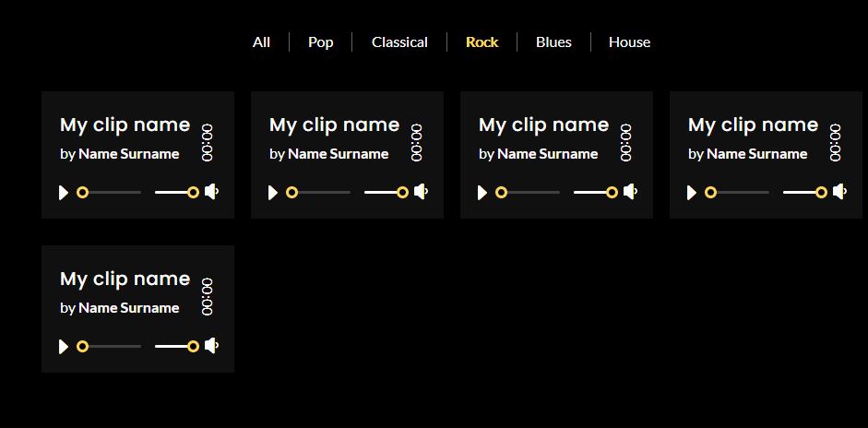The width and height of the screenshot is (868, 428).
Task: Select the Classical genre tab
Action: pos(399,42)
